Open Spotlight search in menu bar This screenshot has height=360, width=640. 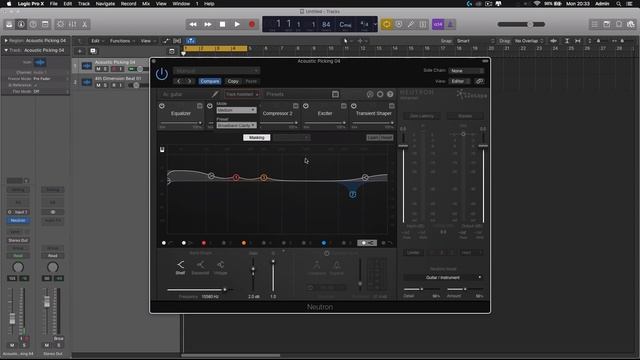[618, 4]
